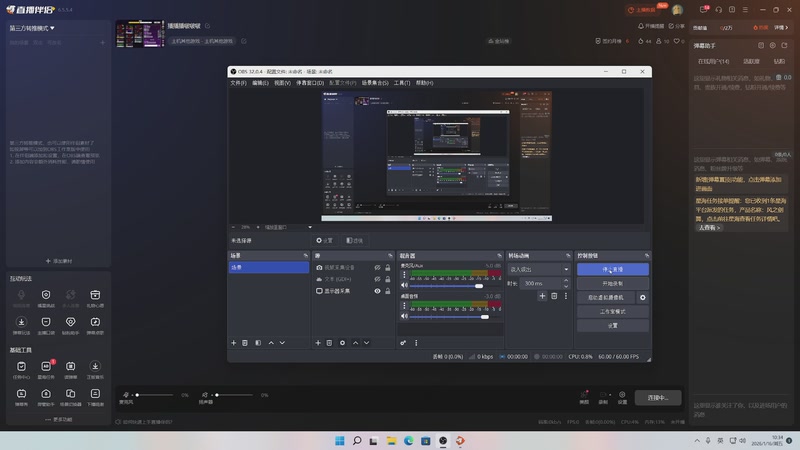
Task: Click 添加素材 in left panel
Action: 59,261
